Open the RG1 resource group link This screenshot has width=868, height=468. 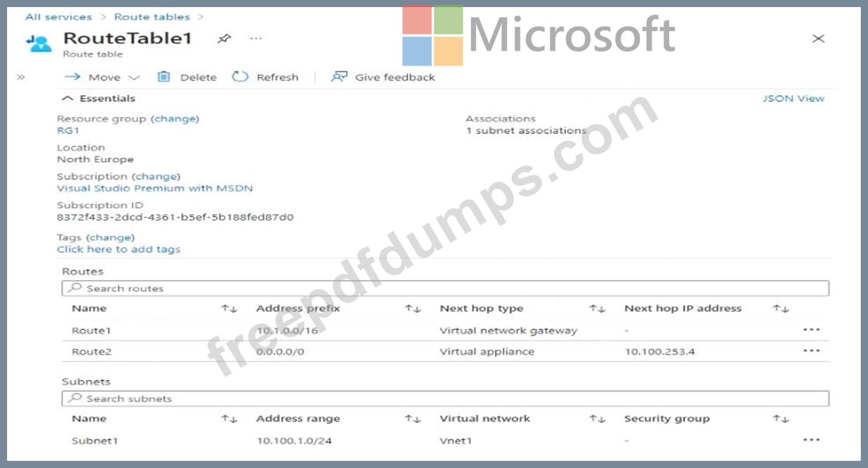tap(68, 130)
